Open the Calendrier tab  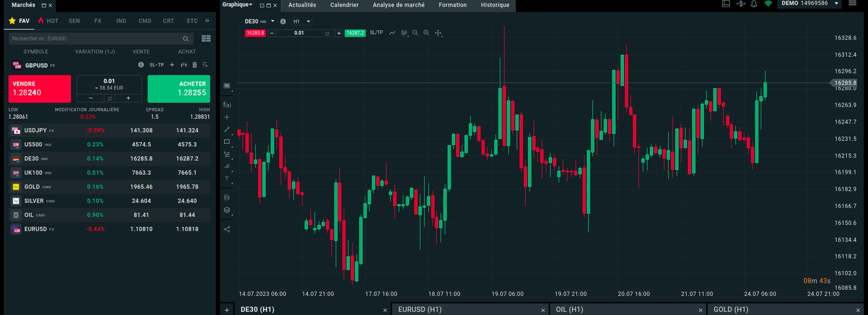click(x=344, y=5)
